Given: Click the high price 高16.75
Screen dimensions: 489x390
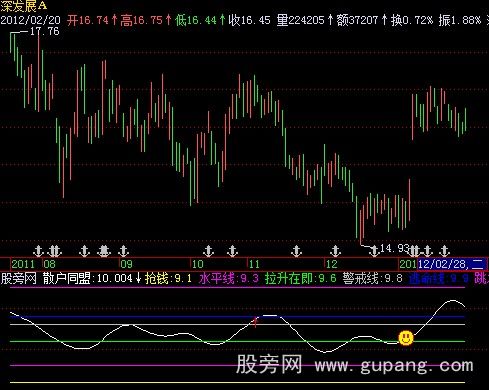Looking at the screenshot, I should coord(141,20).
